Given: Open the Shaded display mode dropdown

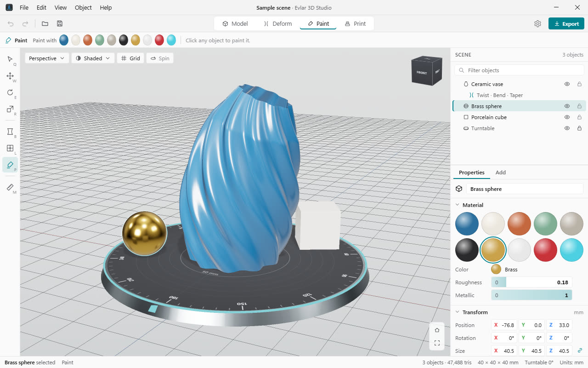Looking at the screenshot, I should (x=93, y=58).
